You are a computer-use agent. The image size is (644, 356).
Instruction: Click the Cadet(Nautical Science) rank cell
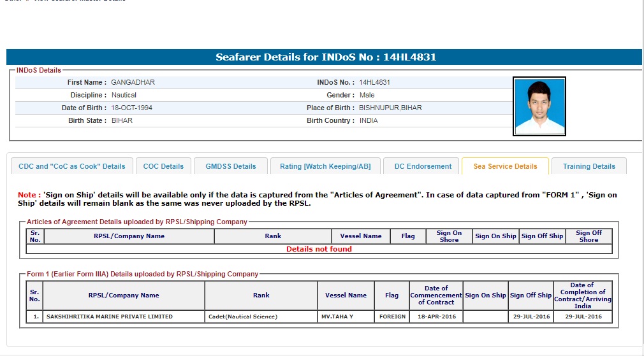[243, 317]
